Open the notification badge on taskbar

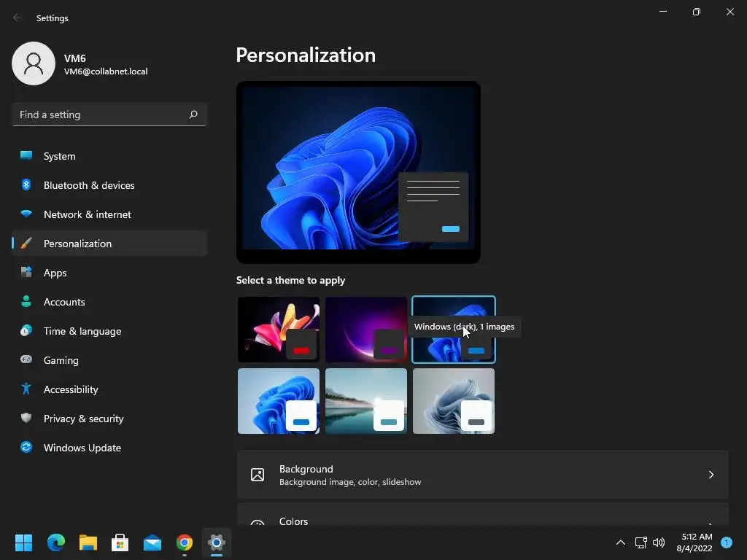[x=727, y=542]
